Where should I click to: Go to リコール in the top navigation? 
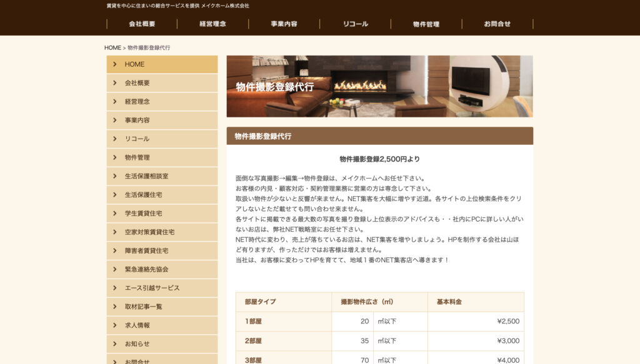[x=355, y=24]
